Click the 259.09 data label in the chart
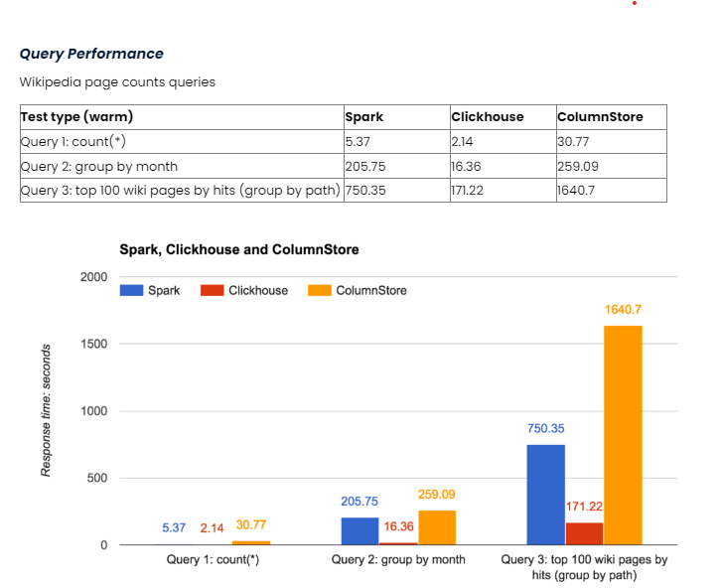Viewport: 721px width, 588px height. pyautogui.click(x=437, y=495)
